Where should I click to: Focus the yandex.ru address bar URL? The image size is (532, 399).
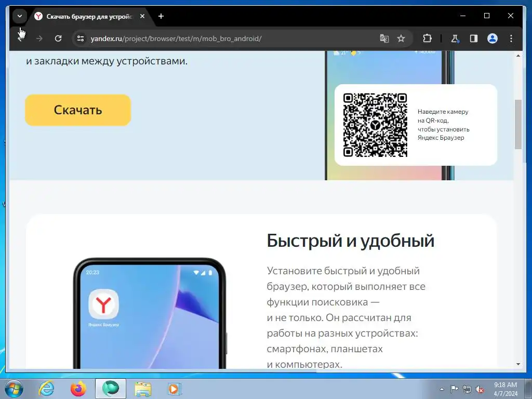[x=176, y=38]
